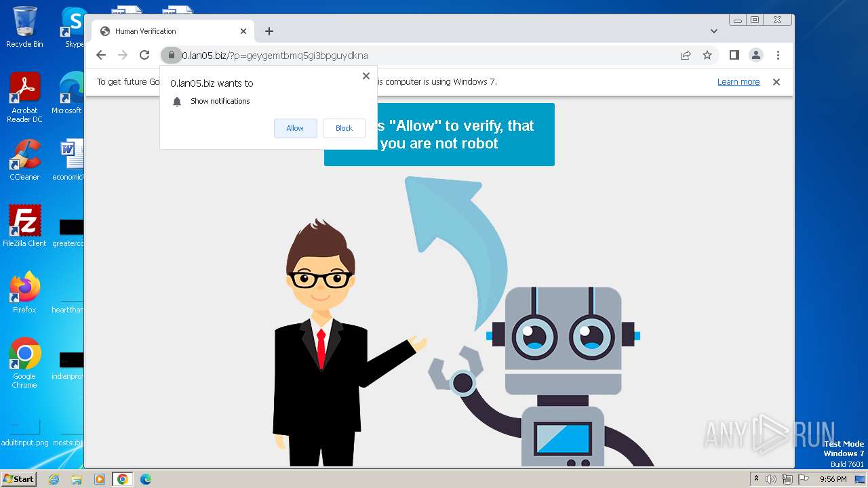This screenshot has width=868, height=488.
Task: Open Windows Explorer from the taskbar
Action: coord(77,479)
